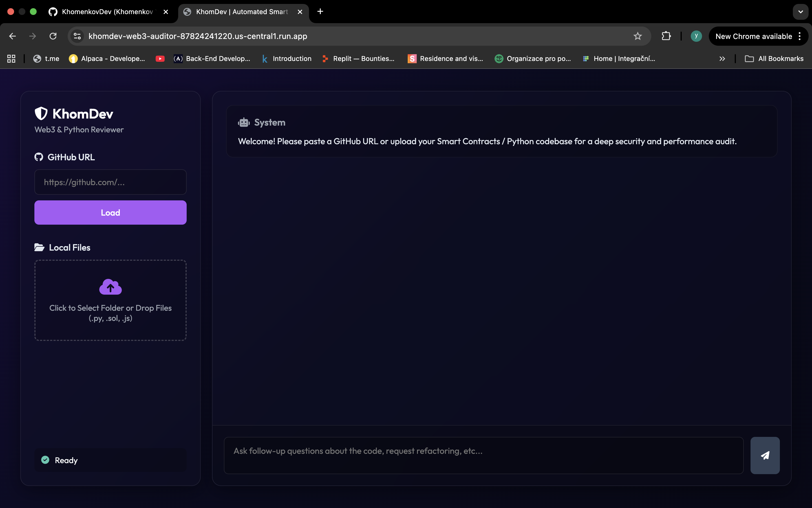Image resolution: width=812 pixels, height=508 pixels.
Task: Click the GitHub URL heading
Action: coord(71,157)
